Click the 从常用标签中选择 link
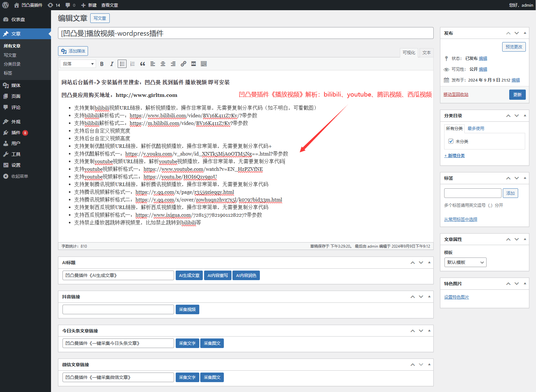536x392 pixels. click(461, 219)
